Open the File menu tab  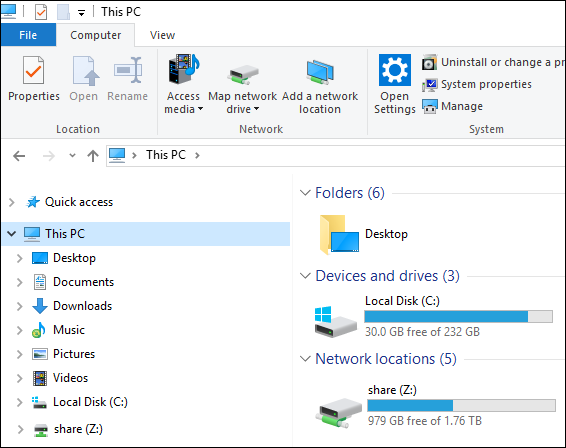click(28, 35)
